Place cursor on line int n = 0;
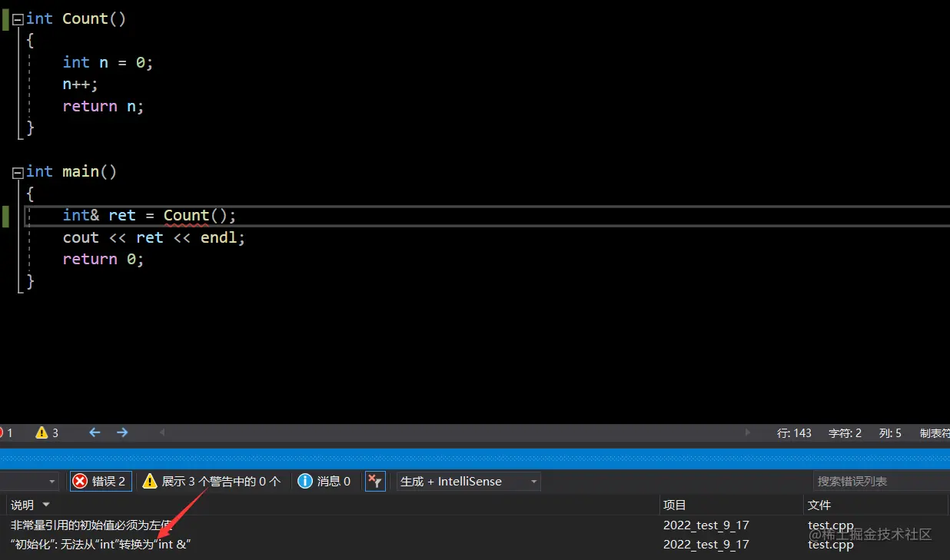 [x=108, y=62]
